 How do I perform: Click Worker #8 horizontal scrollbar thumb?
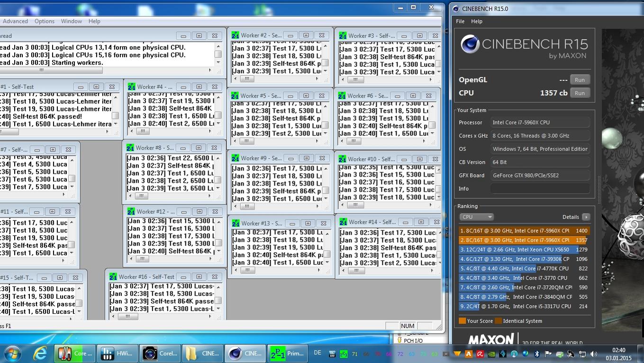click(x=141, y=195)
